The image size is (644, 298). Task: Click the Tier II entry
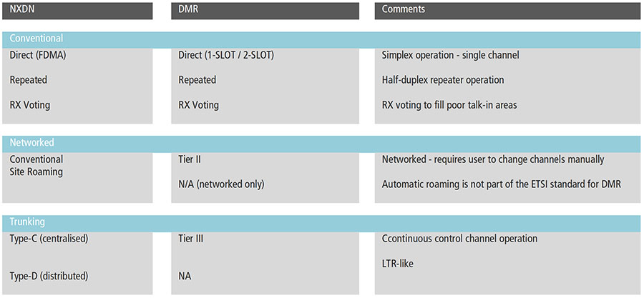pyautogui.click(x=189, y=159)
